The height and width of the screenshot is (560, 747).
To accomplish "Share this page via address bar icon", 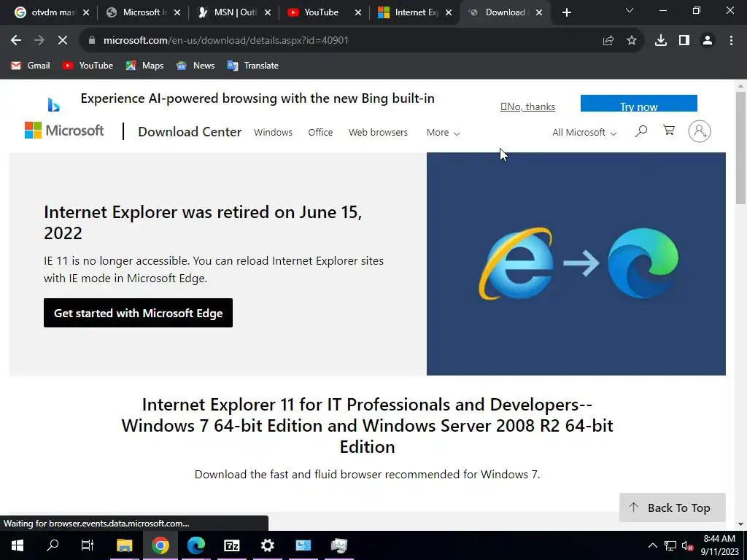I will [x=608, y=41].
